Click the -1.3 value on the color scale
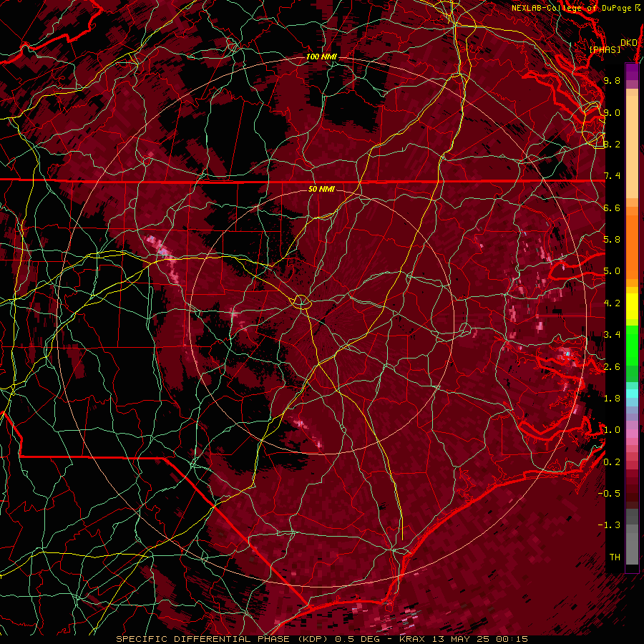644x644 pixels. 609,525
